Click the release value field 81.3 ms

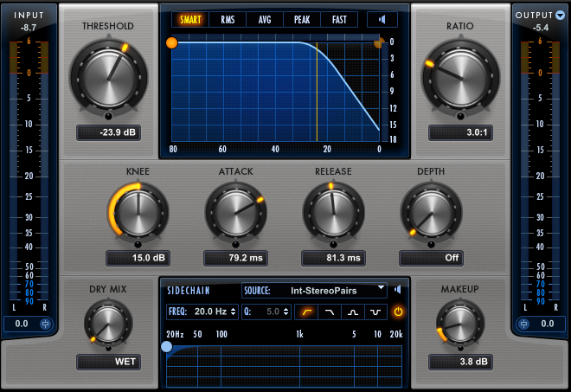point(333,258)
